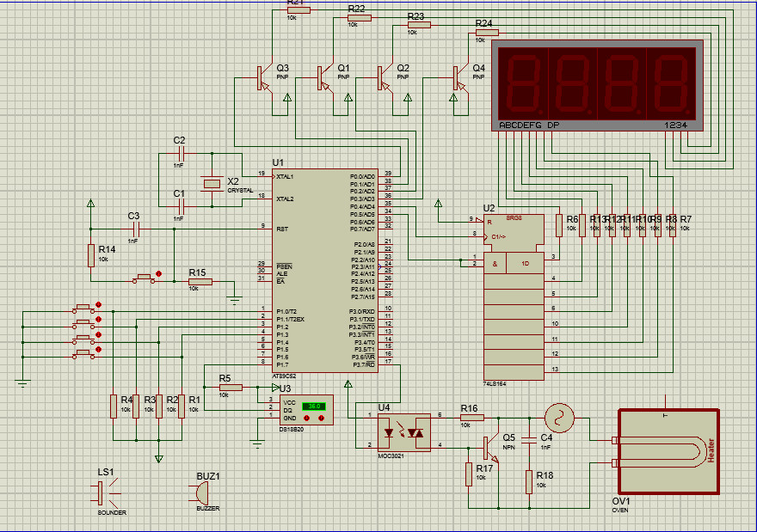Click the XTAL1 pin label on U1
Screen dimensions: 757x532
tap(285, 176)
